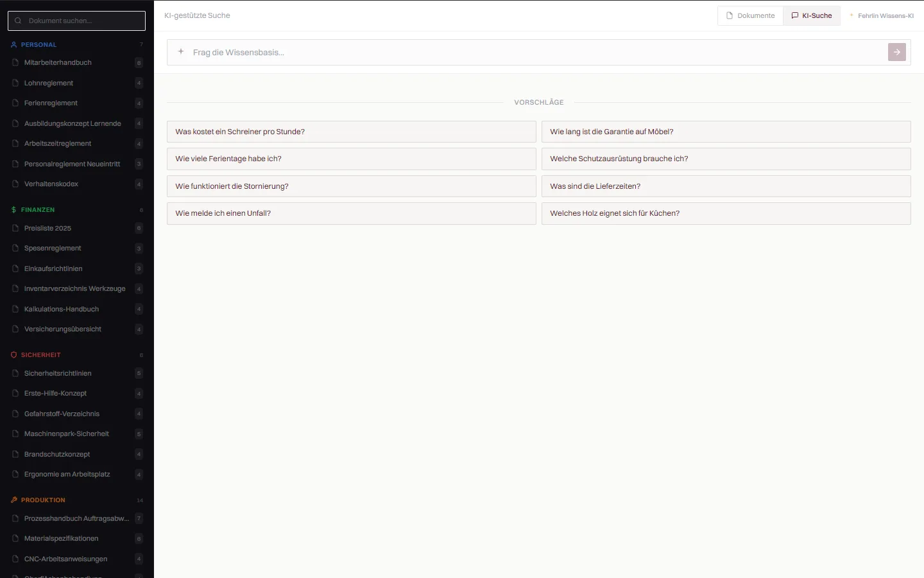Open Prozesshandbuch Auftragsabw... document
This screenshot has width=924, height=578.
[77, 518]
